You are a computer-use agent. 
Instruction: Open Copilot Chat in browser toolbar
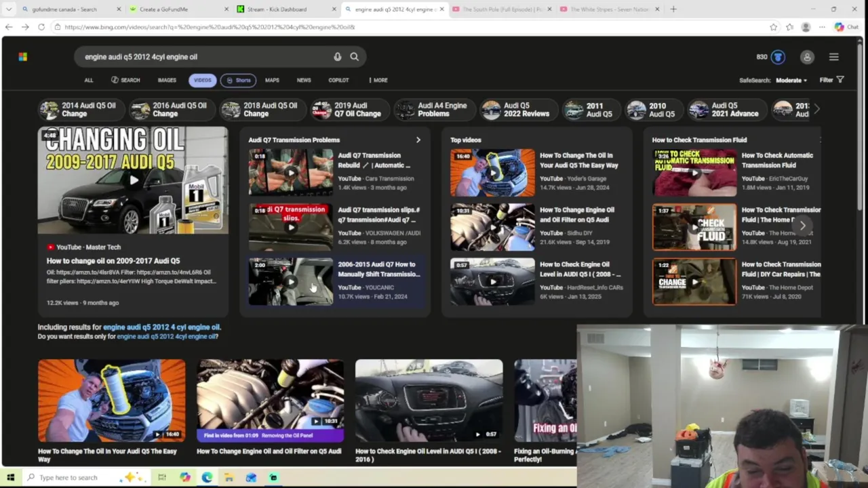(847, 27)
